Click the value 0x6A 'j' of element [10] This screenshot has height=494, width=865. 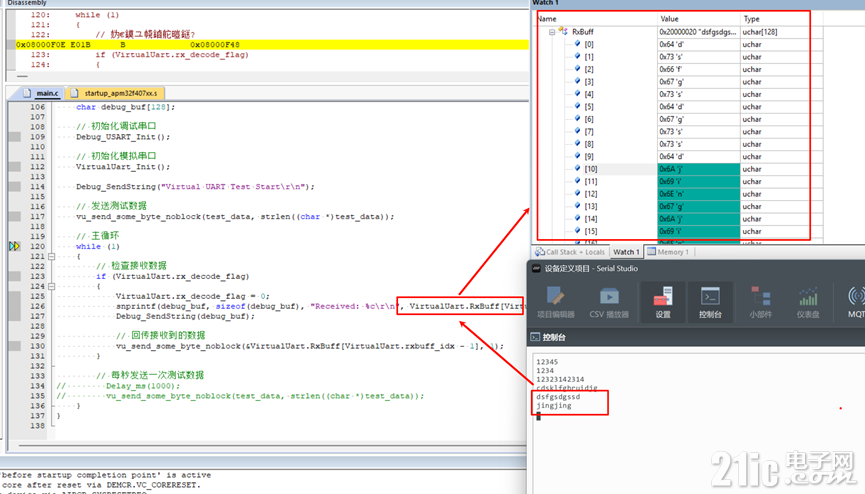(698, 169)
